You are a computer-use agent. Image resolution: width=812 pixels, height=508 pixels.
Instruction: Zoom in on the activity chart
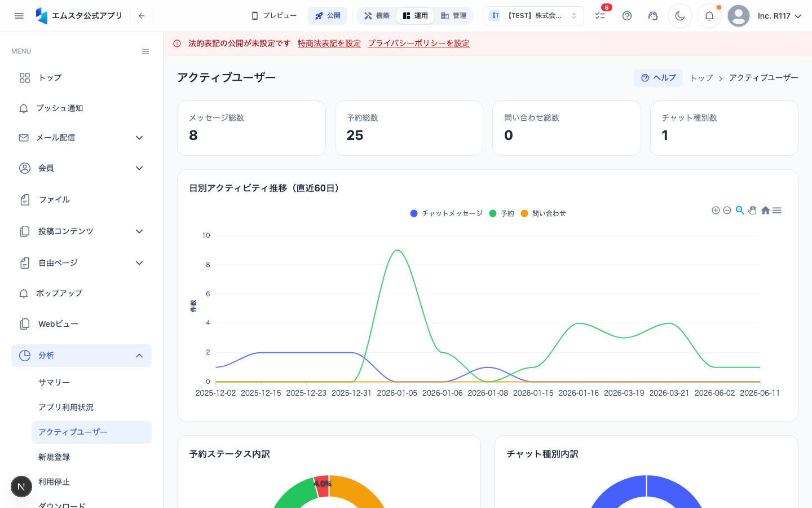(x=716, y=211)
